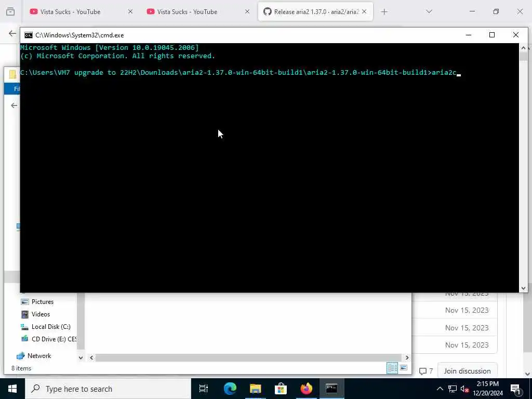Viewport: 532px width, 399px height.
Task: Click Command Prompt taskbar icon
Action: point(331,389)
